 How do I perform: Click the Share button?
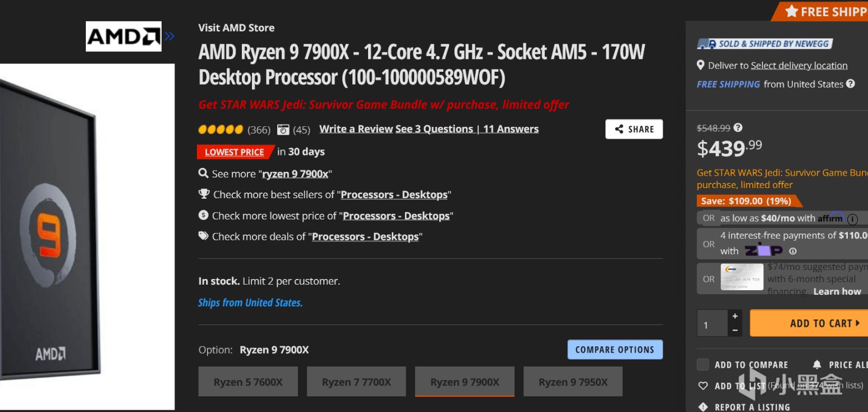[x=634, y=129]
